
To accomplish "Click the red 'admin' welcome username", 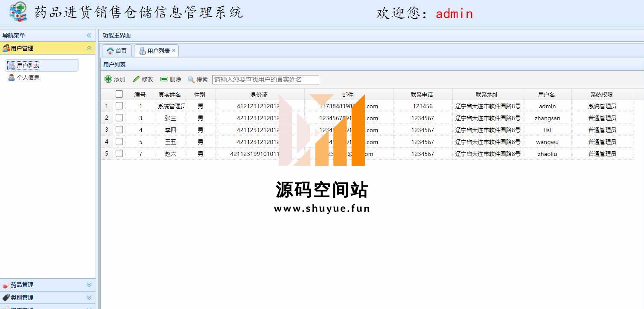I will click(454, 14).
